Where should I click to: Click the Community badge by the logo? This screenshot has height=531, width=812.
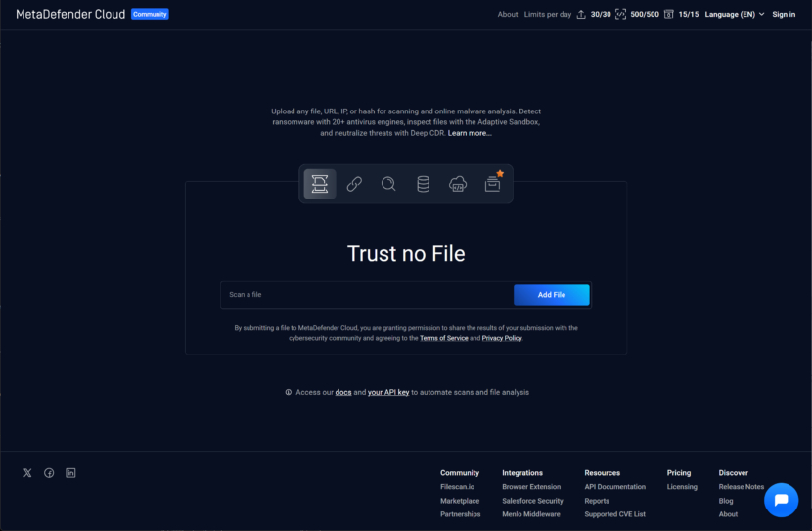[150, 14]
